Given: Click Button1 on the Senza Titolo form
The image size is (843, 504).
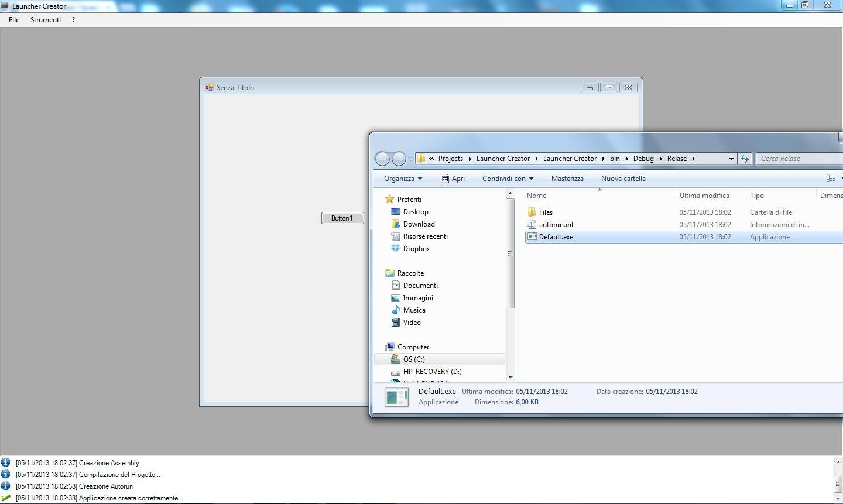Looking at the screenshot, I should pos(342,218).
